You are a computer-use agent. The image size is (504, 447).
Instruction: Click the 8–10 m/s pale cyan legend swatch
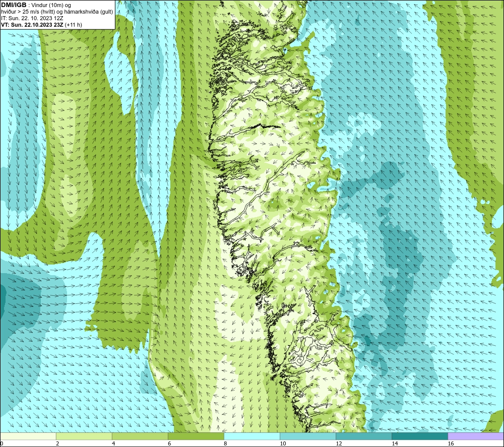(252, 436)
